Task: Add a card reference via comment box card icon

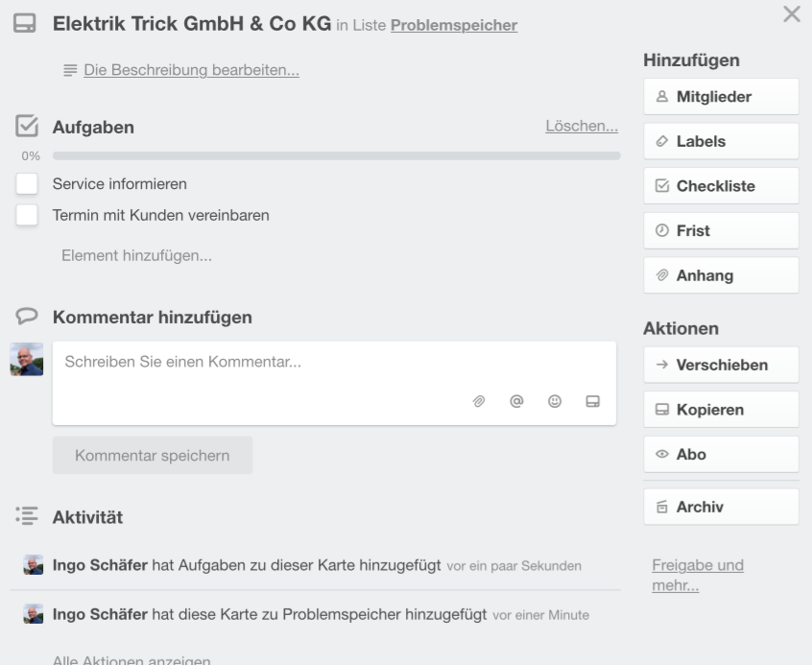Action: (593, 401)
